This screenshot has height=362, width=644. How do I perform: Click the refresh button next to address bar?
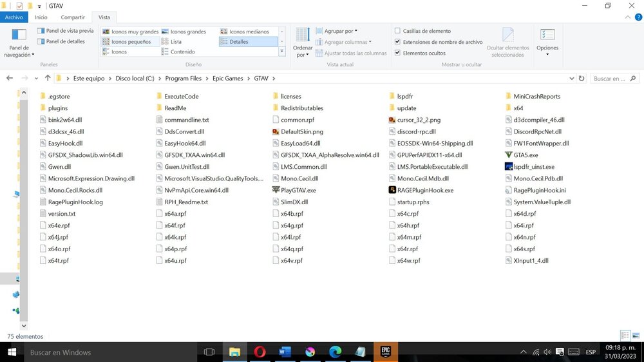[582, 78]
